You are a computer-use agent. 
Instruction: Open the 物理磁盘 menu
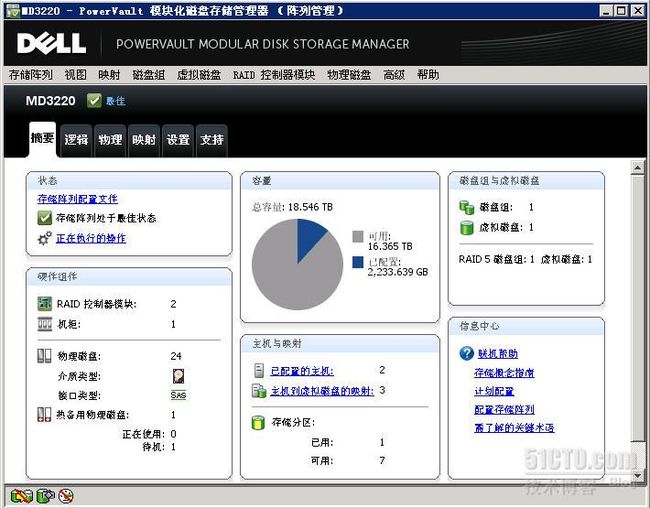pyautogui.click(x=349, y=75)
